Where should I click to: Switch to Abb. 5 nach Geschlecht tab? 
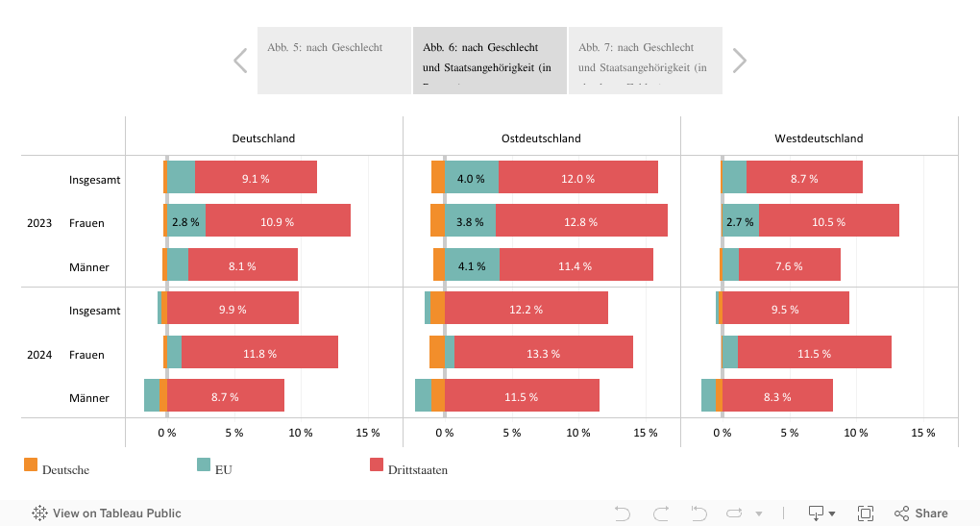tap(334, 61)
